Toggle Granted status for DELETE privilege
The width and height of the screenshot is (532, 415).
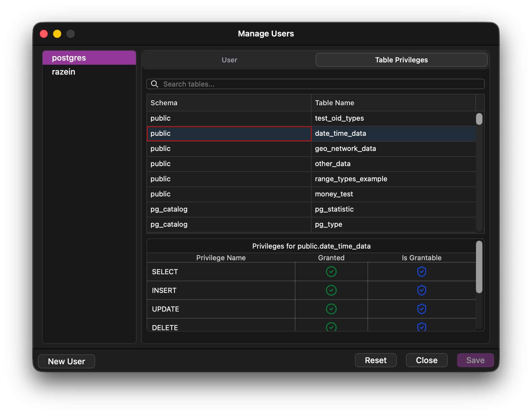point(331,327)
